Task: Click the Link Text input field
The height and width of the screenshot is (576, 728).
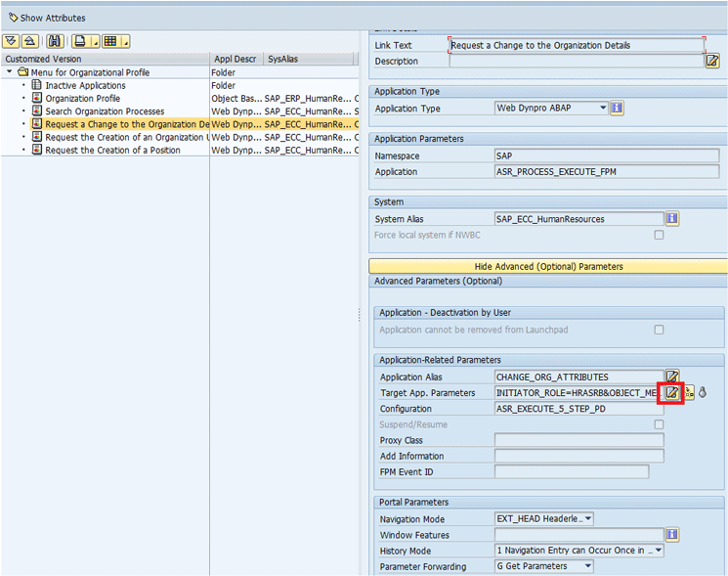Action: (577, 45)
